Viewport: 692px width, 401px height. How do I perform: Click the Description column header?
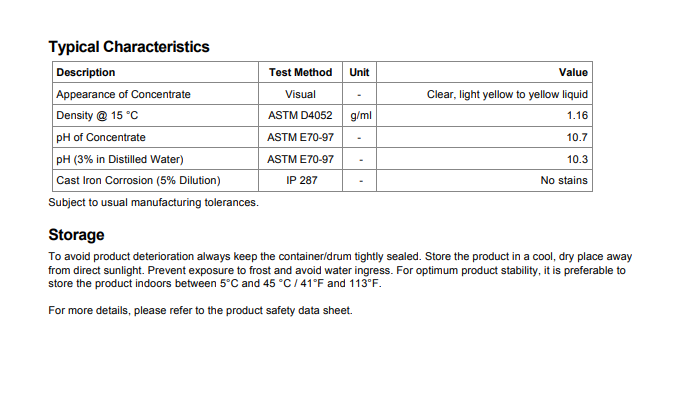click(x=86, y=72)
